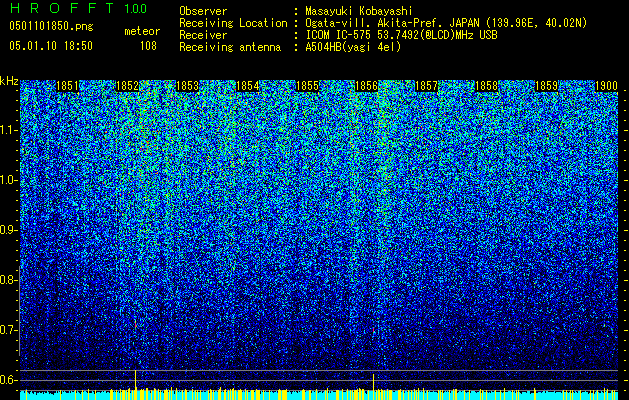Click the 1858 time marker

click(486, 86)
